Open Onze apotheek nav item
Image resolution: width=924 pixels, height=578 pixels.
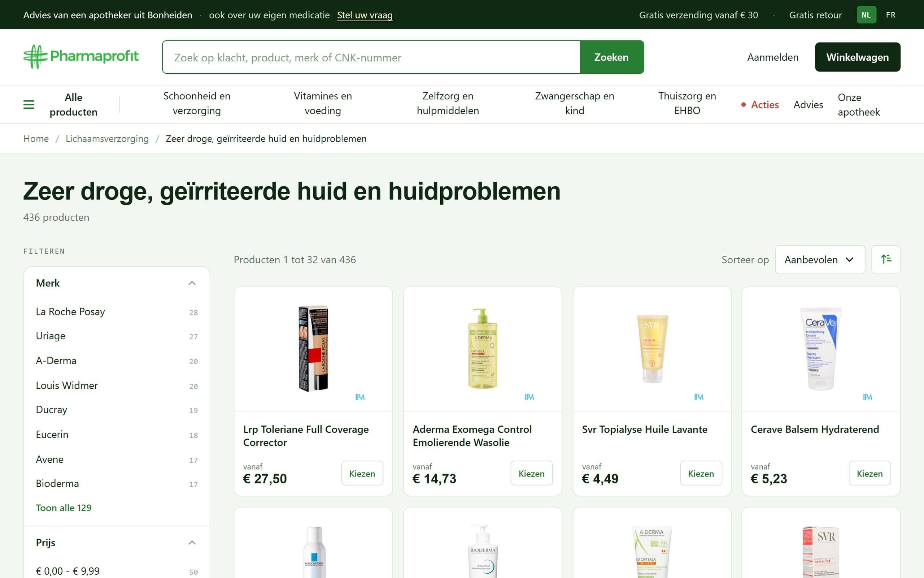(x=858, y=104)
